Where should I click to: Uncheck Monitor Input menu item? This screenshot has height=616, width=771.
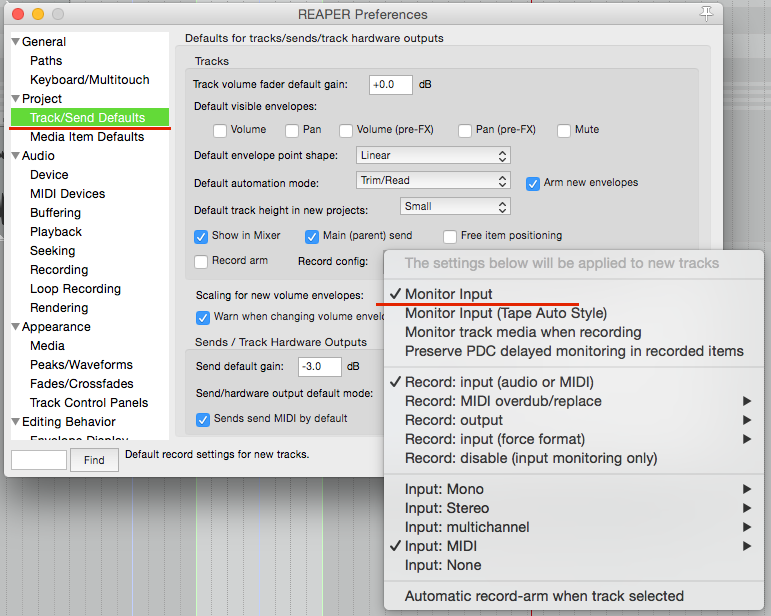click(574, 294)
